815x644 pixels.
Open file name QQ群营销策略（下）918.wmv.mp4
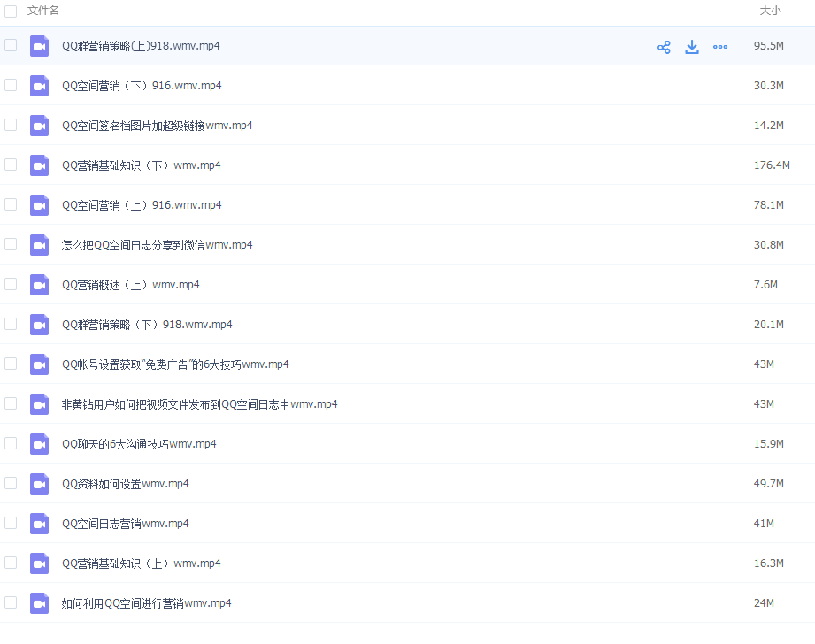pyautogui.click(x=147, y=325)
